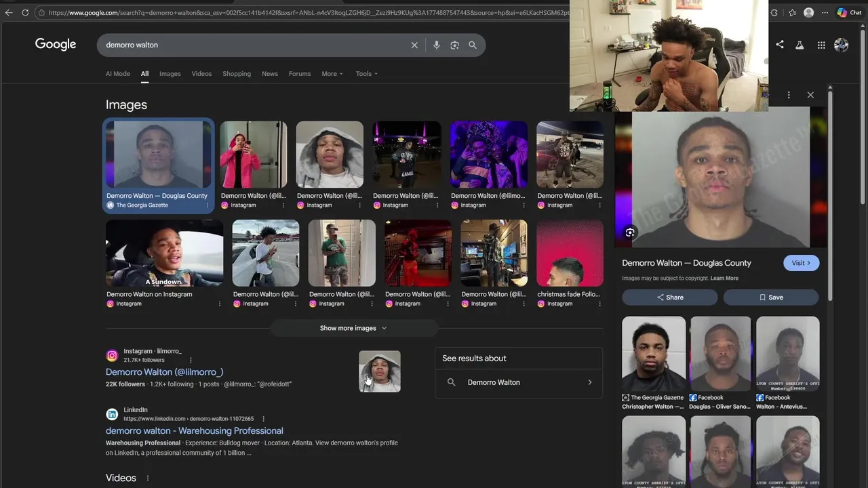
Task: Click the LinkedIn favicon of search result
Action: pyautogui.click(x=112, y=414)
